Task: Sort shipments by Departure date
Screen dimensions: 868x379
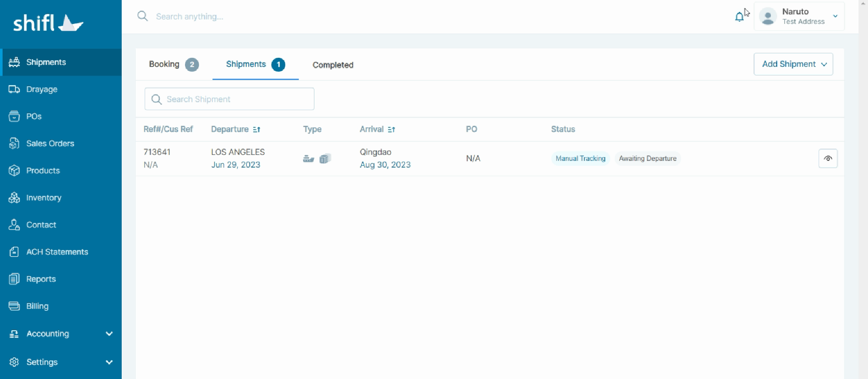Action: pos(256,130)
